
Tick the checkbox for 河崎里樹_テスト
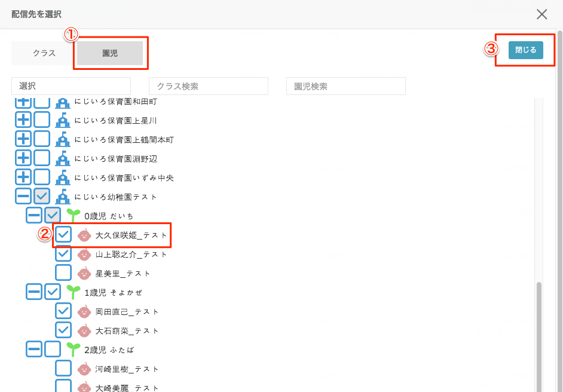(x=63, y=369)
